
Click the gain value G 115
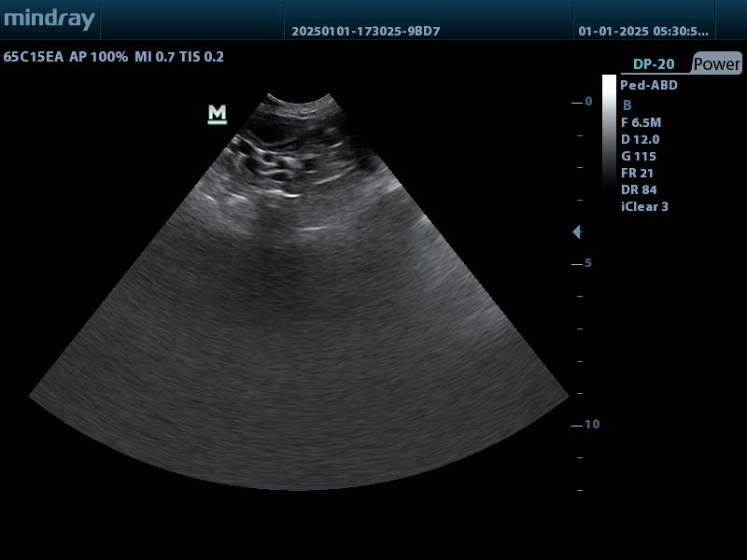[639, 156]
